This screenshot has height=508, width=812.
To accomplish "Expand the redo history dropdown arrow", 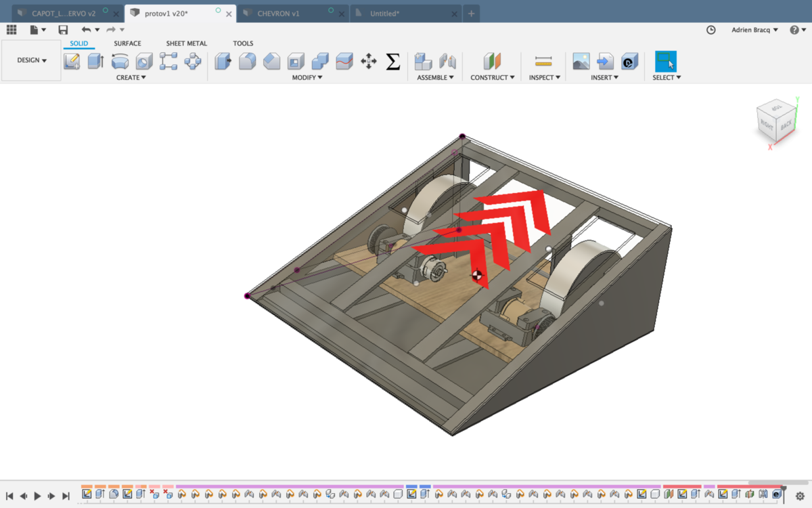I will 122,30.
